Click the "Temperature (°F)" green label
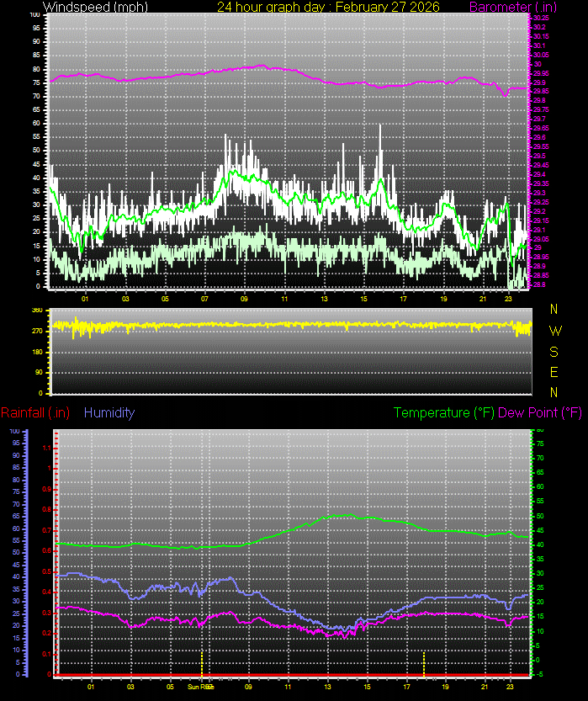 coord(443,412)
